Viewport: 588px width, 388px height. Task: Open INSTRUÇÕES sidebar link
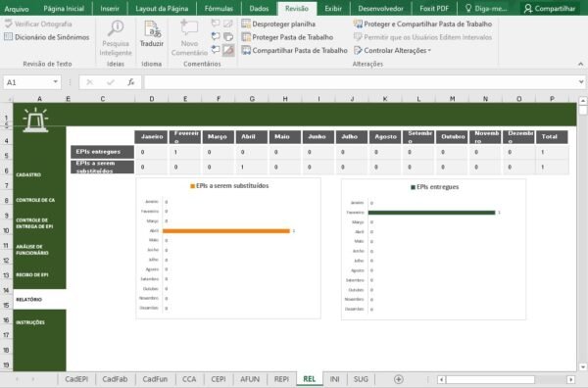click(30, 322)
